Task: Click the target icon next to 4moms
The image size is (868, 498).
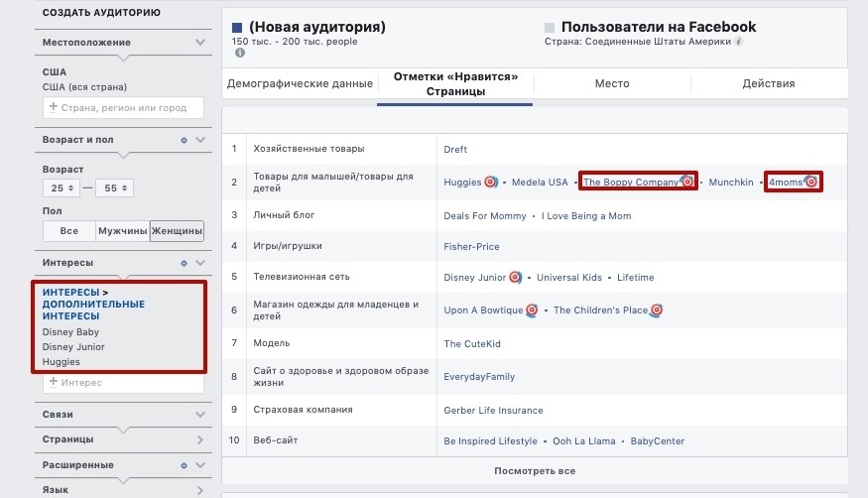Action: (811, 181)
